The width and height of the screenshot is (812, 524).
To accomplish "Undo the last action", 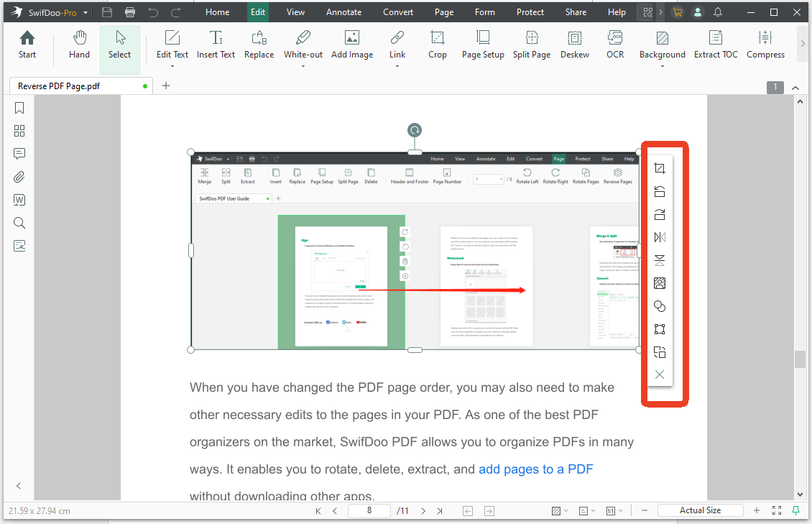I will pyautogui.click(x=153, y=12).
